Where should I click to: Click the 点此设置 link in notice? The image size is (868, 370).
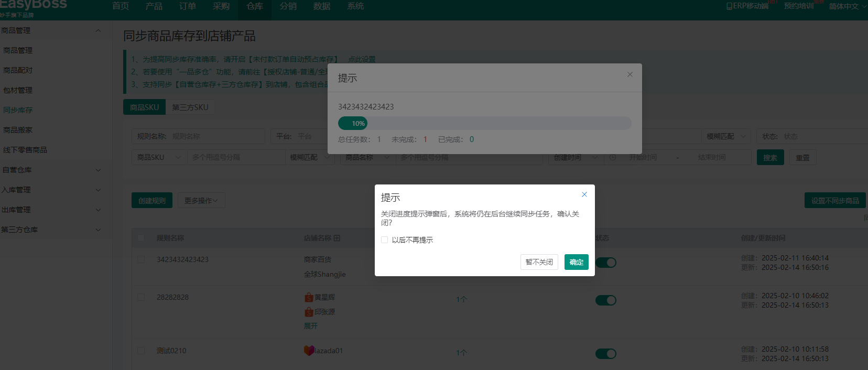(x=362, y=59)
